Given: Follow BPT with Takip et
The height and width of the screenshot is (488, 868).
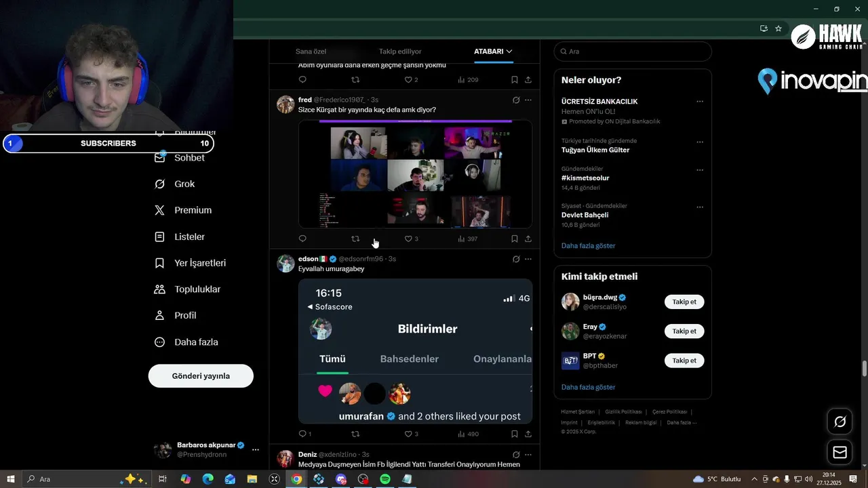Looking at the screenshot, I should pyautogui.click(x=684, y=361).
